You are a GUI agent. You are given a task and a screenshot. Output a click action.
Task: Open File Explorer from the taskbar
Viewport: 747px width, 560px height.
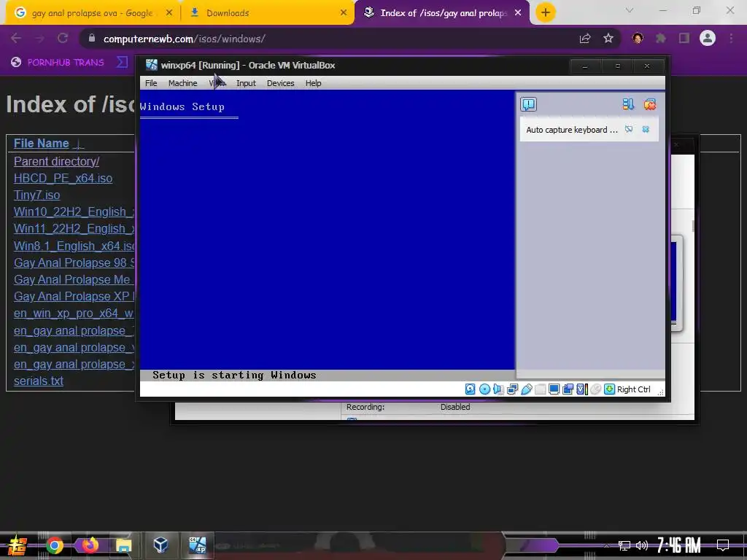(123, 545)
